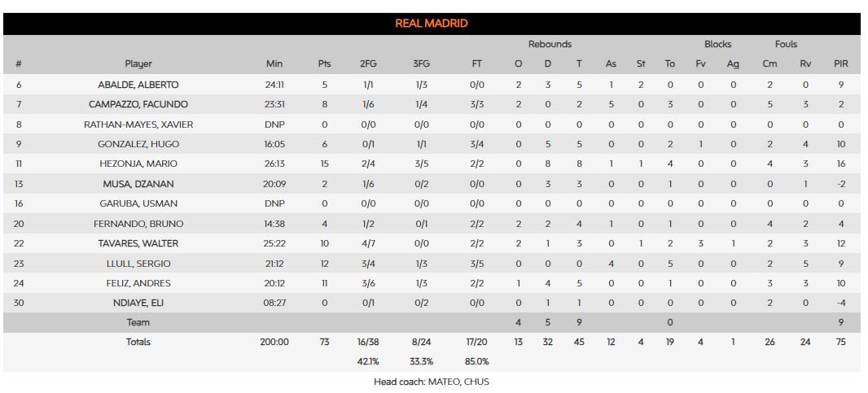
Task: Click the REAL MADRID team header
Action: tap(432, 24)
